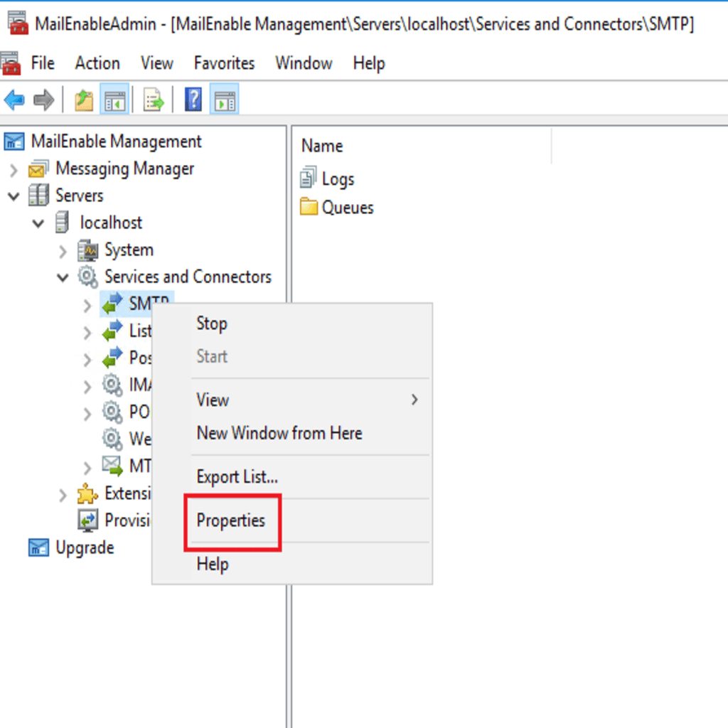
Task: Click the Messaging Manager envelope icon
Action: pyautogui.click(x=38, y=169)
